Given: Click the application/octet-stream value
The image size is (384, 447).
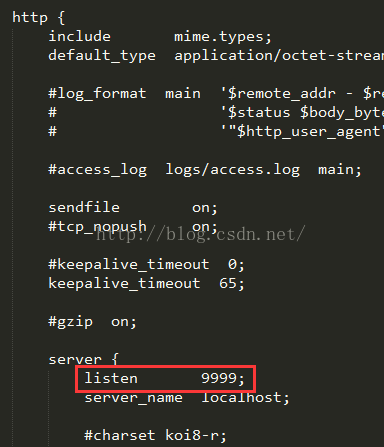Looking at the screenshot, I should (279, 56).
